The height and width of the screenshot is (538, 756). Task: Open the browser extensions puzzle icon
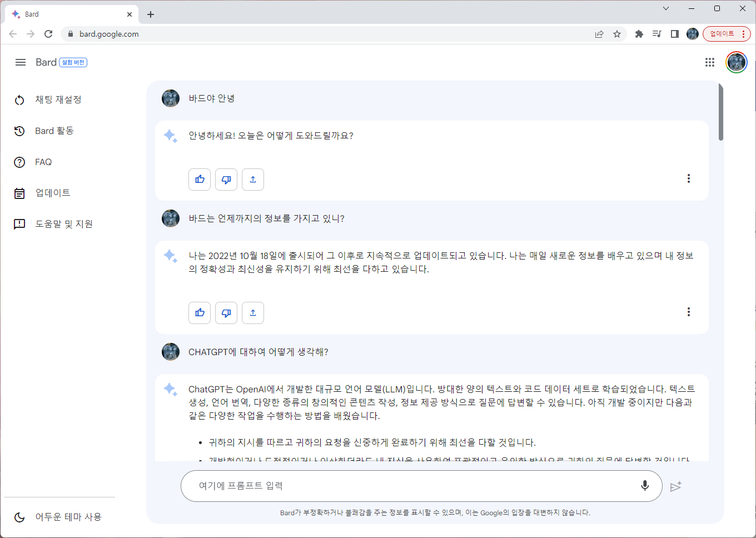click(x=639, y=34)
